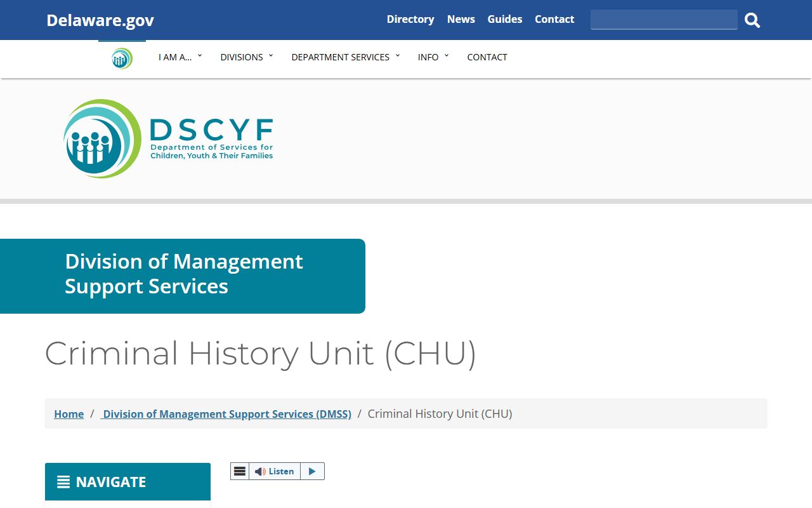Open the Divisions dropdown menu

click(x=247, y=57)
